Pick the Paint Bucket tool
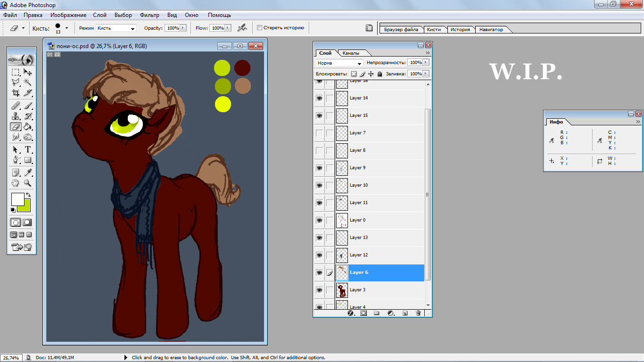The height and width of the screenshot is (362, 644). [28, 126]
